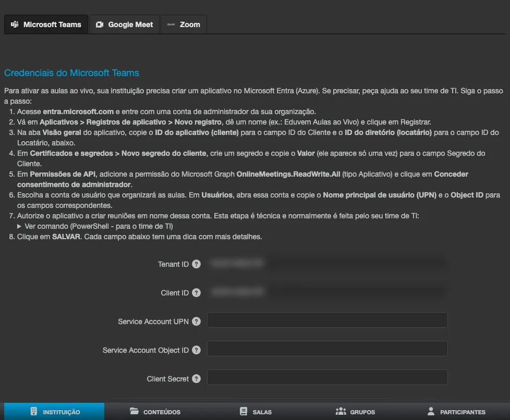Click the Participantes person icon

(x=431, y=411)
